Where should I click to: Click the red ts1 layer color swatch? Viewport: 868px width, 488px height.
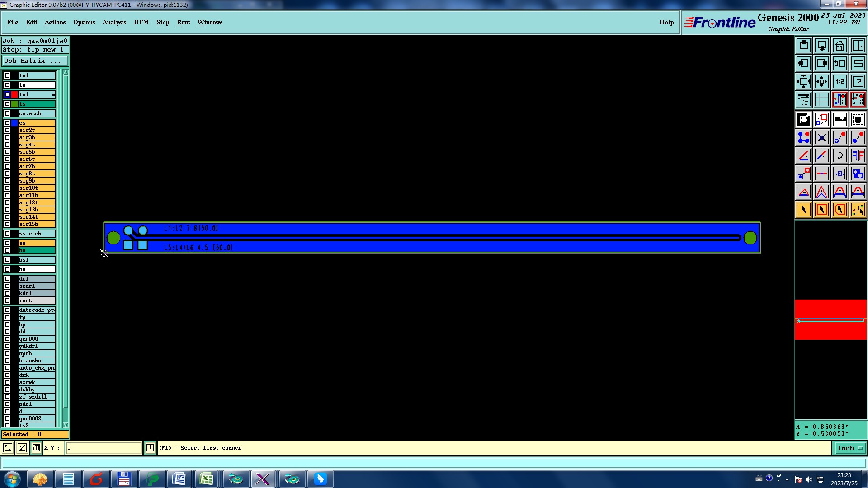pyautogui.click(x=14, y=94)
